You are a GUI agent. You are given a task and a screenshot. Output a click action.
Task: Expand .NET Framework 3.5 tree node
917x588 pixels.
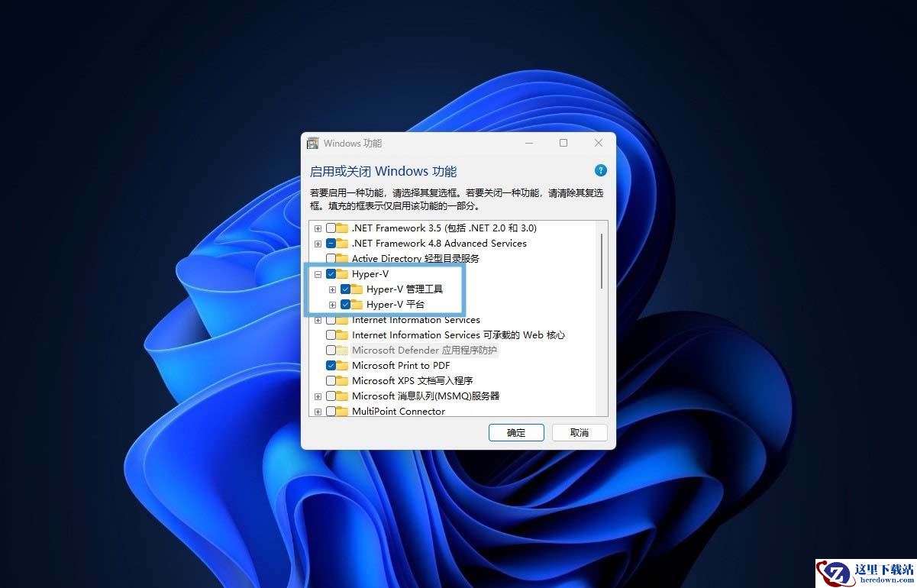coord(318,228)
